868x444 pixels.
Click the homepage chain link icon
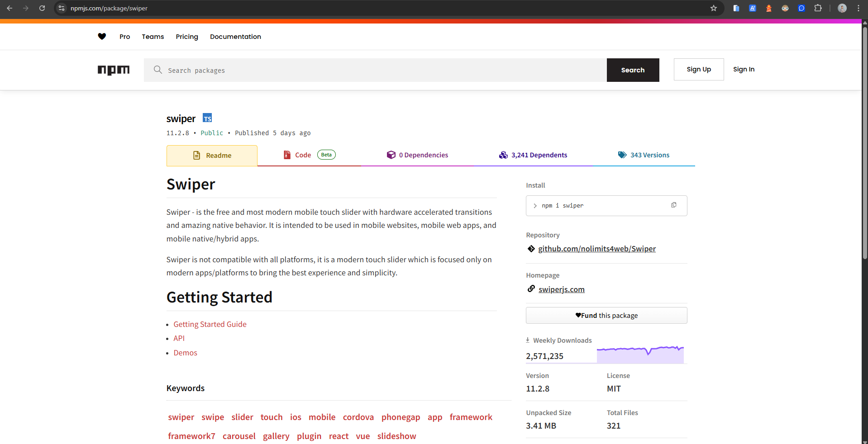[531, 289]
